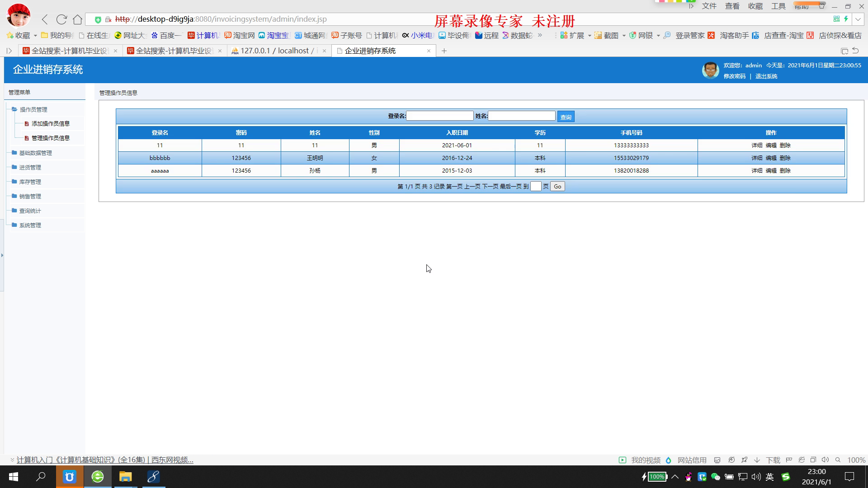Click the scrolling news link 计算机入门
Screen dimensions: 868x488
tap(105, 460)
